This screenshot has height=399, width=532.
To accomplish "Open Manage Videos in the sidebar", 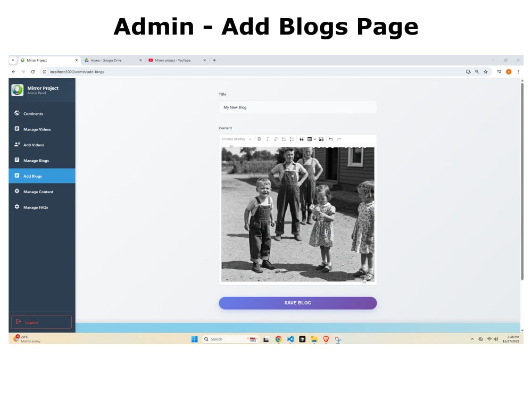I will (42, 129).
